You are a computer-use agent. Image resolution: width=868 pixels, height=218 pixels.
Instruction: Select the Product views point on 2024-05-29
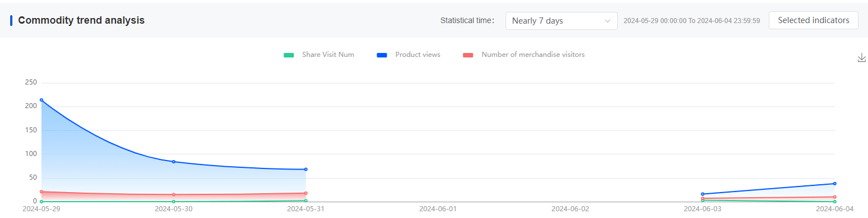tap(41, 100)
